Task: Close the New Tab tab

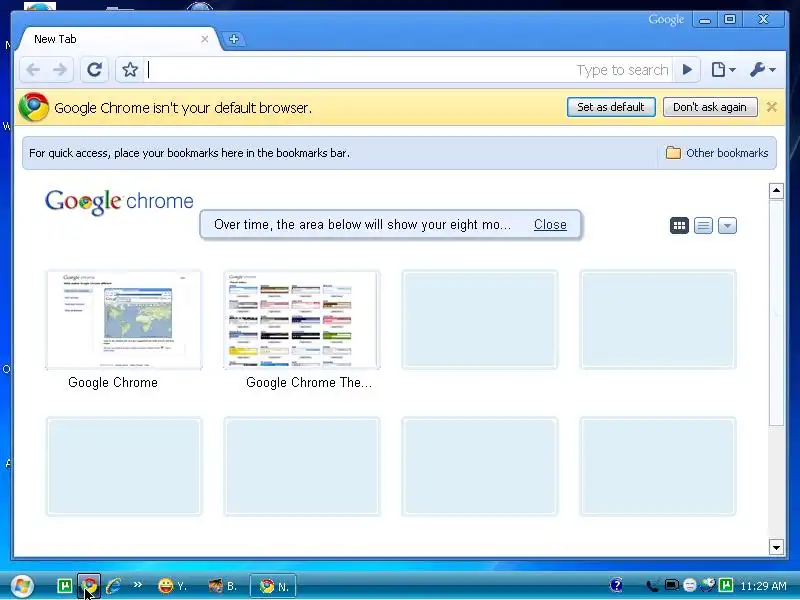Action: 205,39
